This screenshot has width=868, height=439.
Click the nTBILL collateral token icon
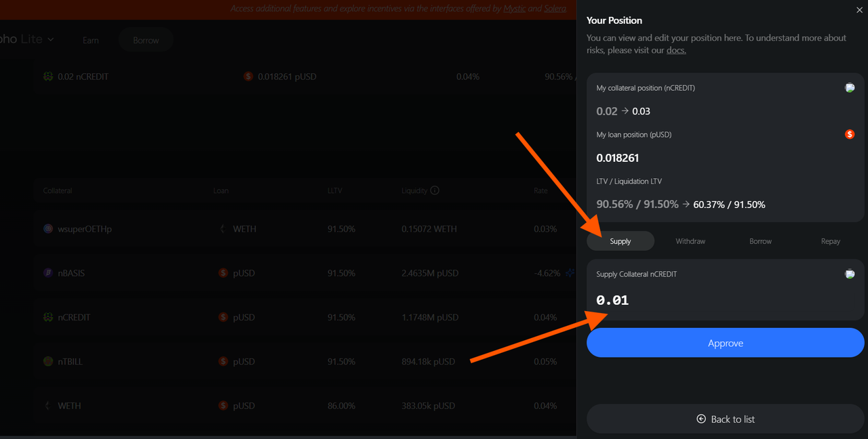[48, 362]
